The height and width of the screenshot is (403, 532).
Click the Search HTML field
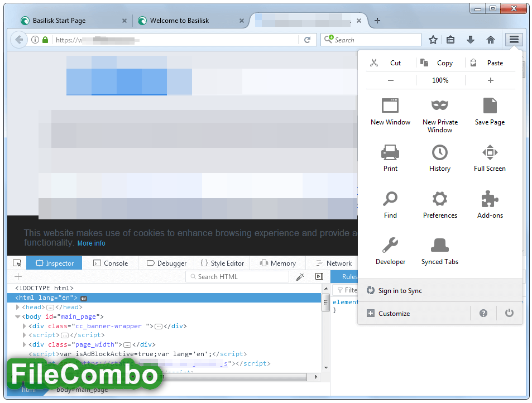[x=237, y=277]
